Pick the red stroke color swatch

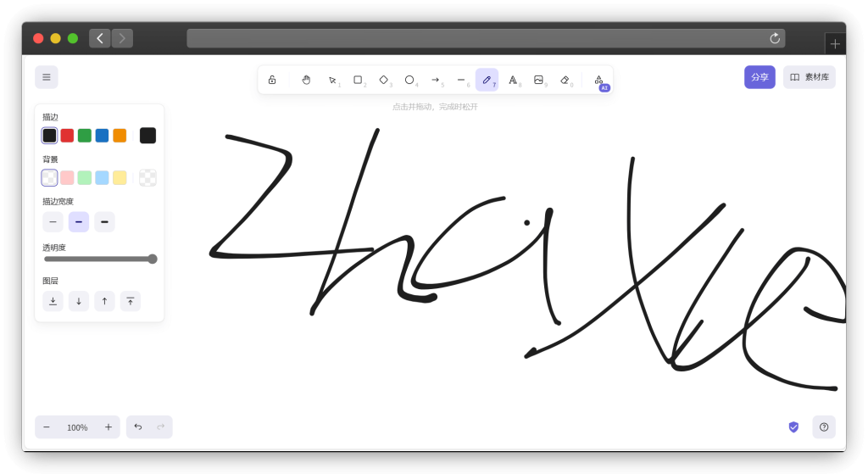point(67,136)
